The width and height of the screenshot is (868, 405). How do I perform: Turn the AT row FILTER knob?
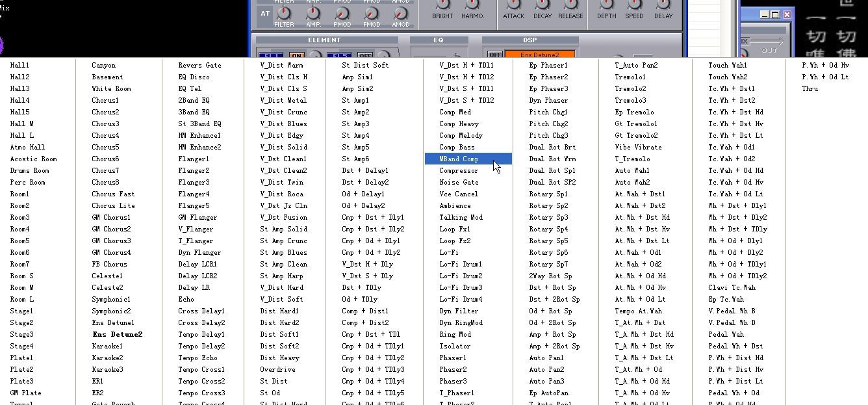pyautogui.click(x=284, y=13)
